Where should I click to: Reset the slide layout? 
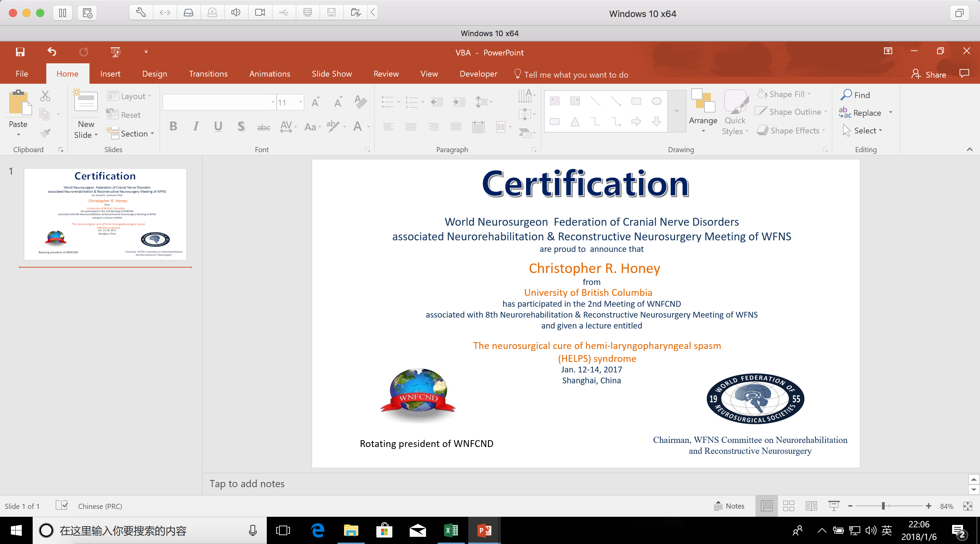[124, 115]
